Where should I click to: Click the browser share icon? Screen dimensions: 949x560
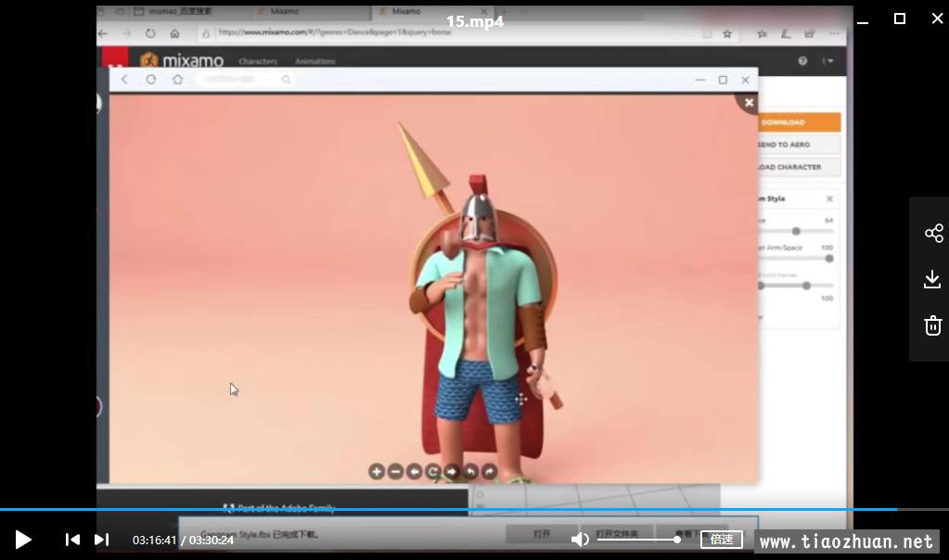tap(809, 34)
